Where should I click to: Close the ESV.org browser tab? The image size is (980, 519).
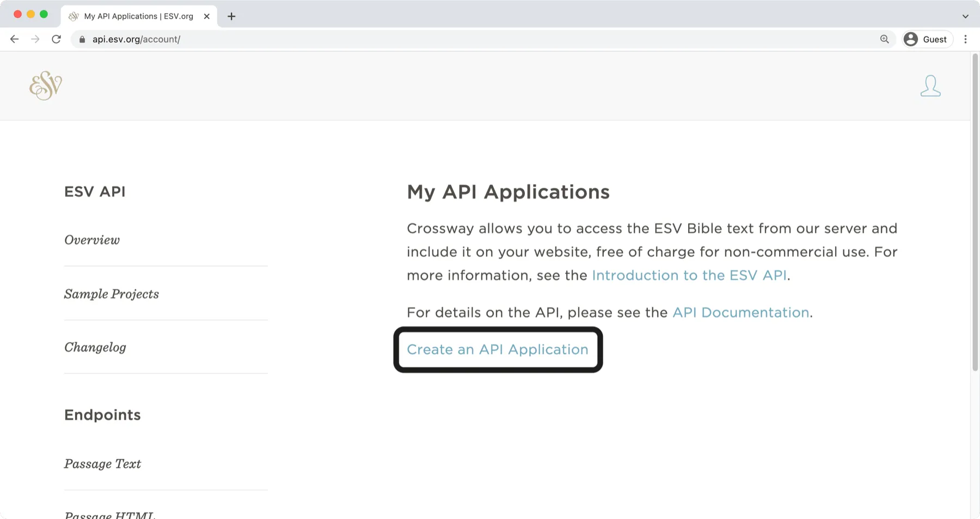point(207,16)
